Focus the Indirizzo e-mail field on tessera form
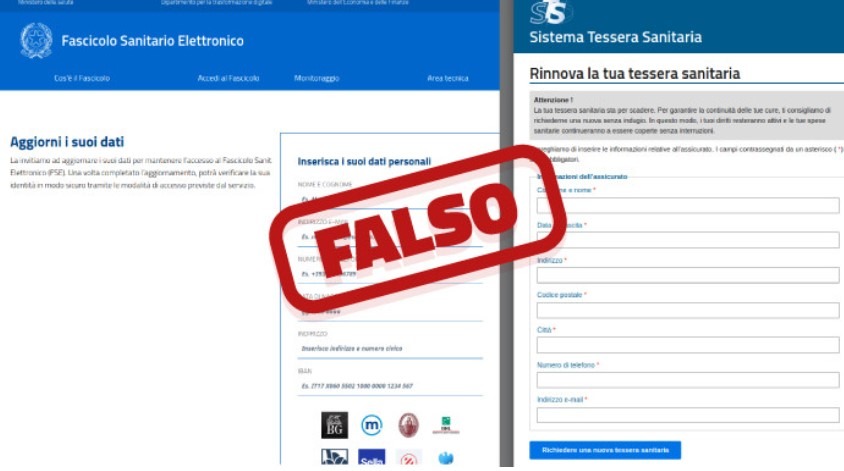 (688, 415)
